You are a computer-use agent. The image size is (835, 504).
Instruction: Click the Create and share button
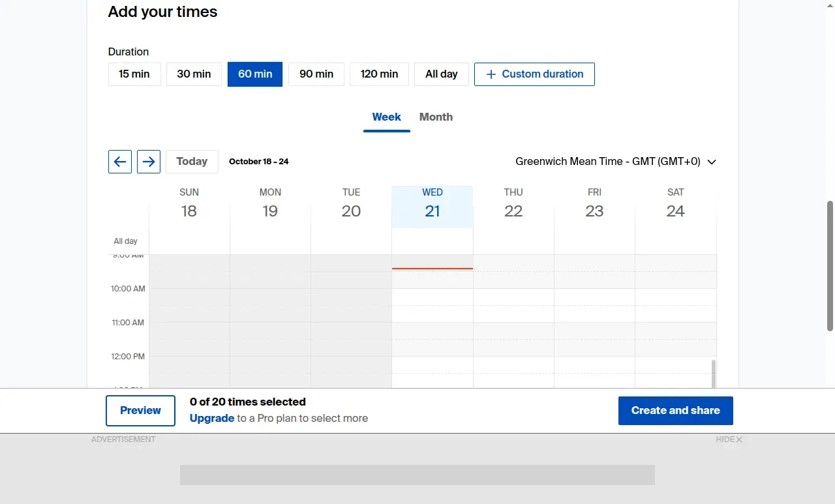[x=676, y=411]
